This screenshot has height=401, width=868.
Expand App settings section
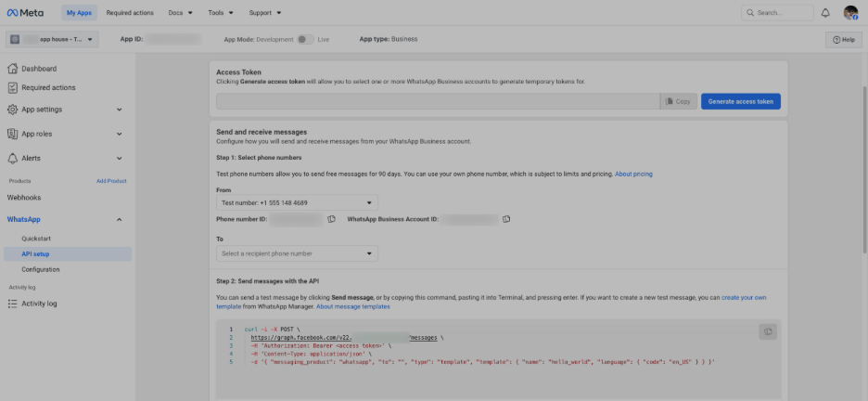(x=119, y=110)
